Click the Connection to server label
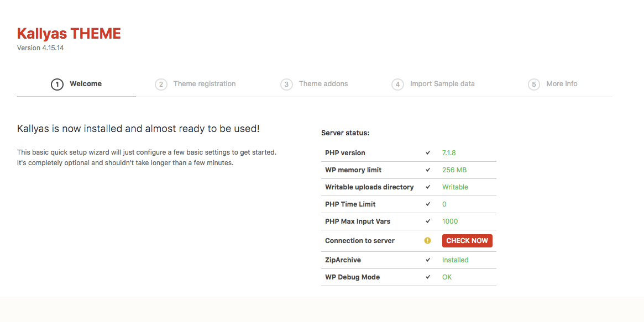The height and width of the screenshot is (322, 644). 360,241
